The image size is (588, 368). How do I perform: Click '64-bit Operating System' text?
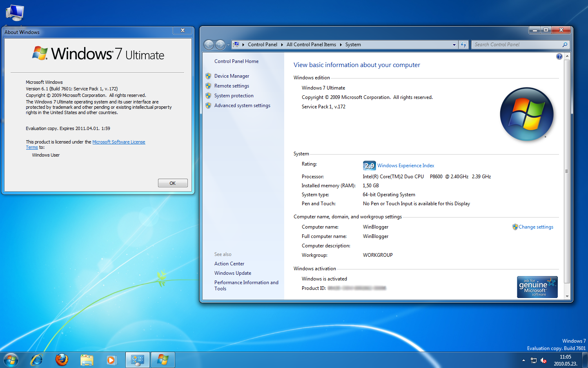coord(389,195)
